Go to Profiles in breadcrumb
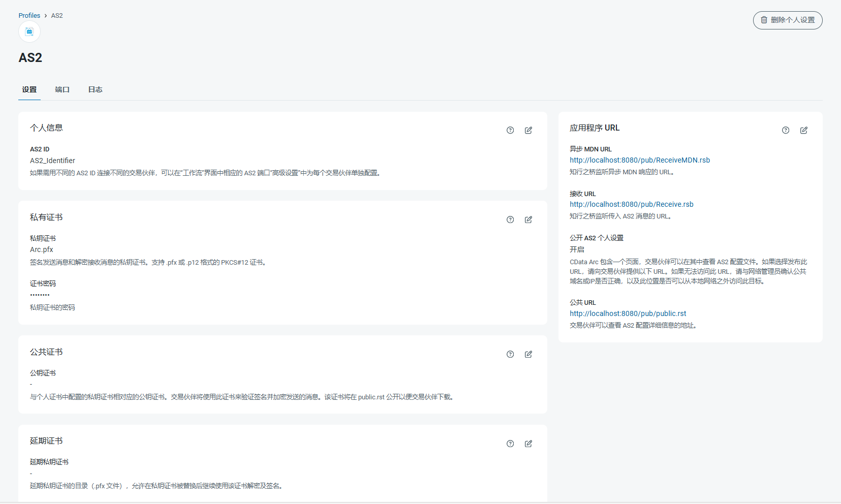The height and width of the screenshot is (504, 841). click(29, 16)
